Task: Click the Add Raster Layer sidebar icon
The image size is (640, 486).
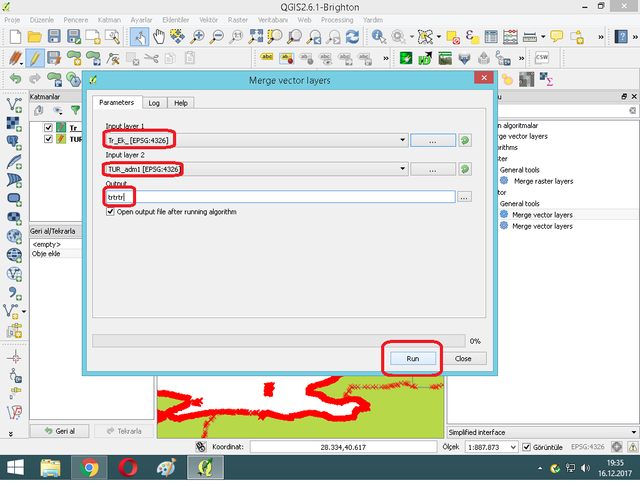Action: (14, 124)
